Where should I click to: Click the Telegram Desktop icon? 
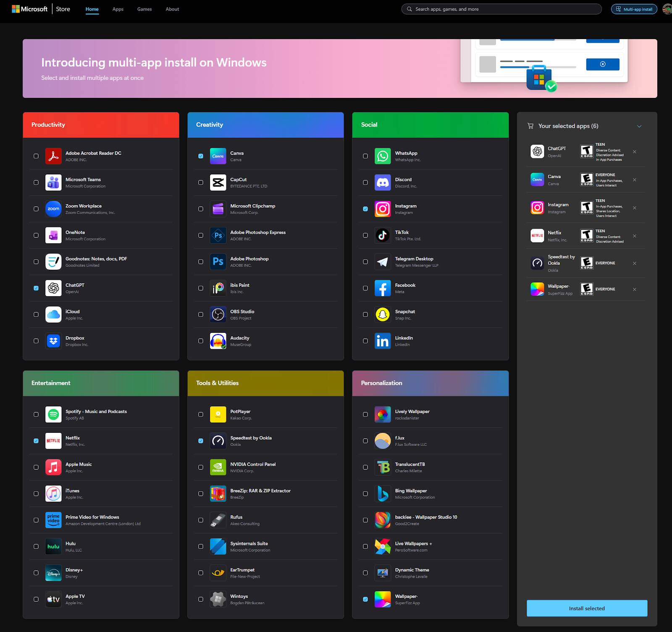[x=382, y=262]
